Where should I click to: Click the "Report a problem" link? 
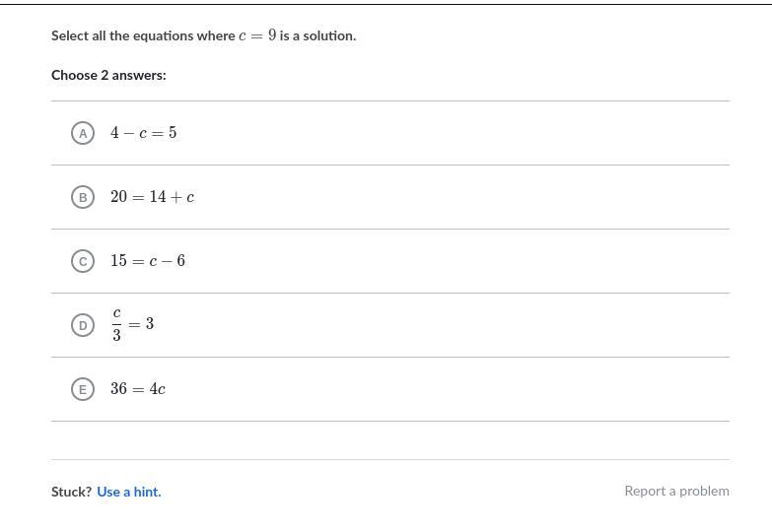[x=676, y=491]
